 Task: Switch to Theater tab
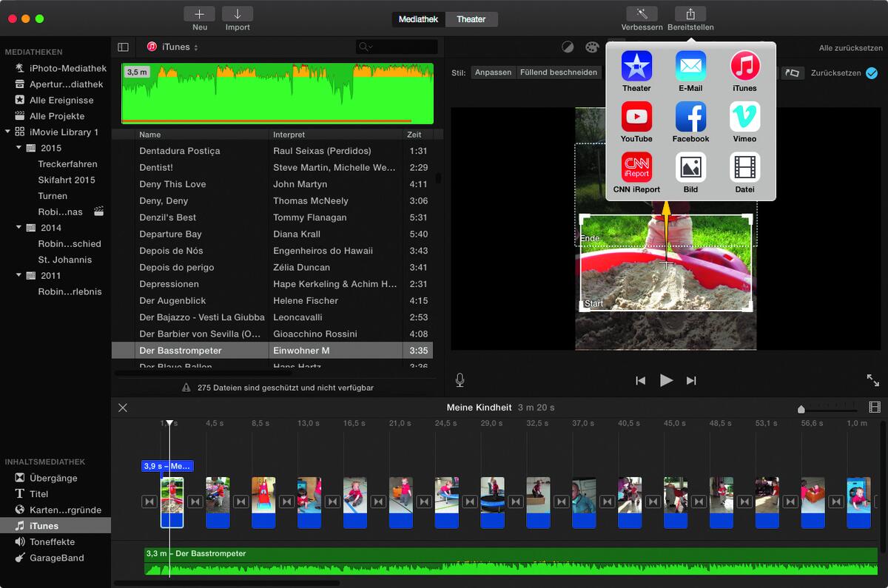(x=471, y=19)
